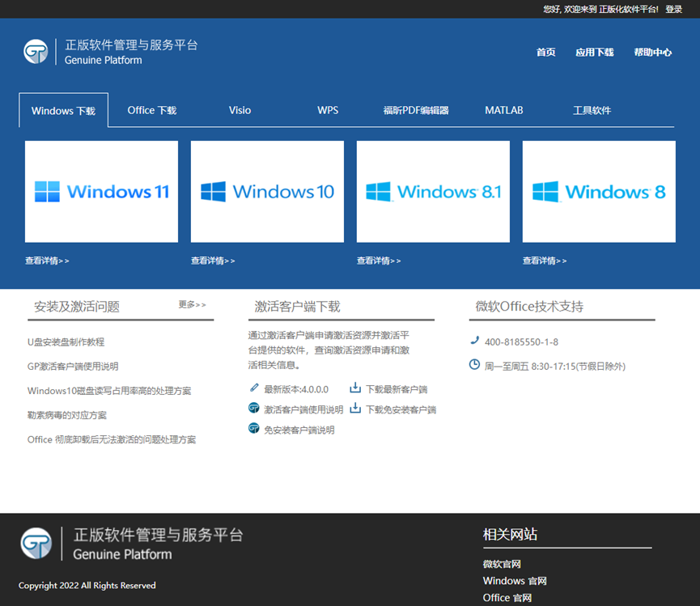The width and height of the screenshot is (700, 606).
Task: Open the U盘安装盘制作教程 article
Action: pos(66,342)
